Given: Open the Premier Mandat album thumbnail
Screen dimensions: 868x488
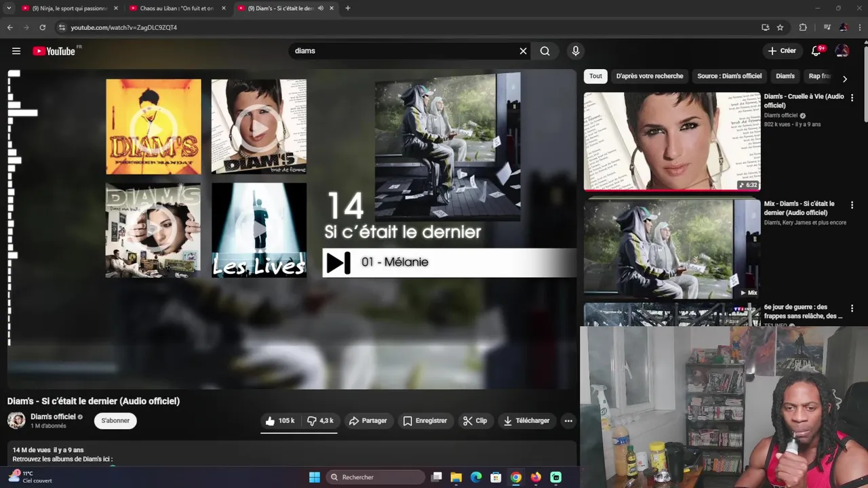Looking at the screenshot, I should click(x=153, y=127).
